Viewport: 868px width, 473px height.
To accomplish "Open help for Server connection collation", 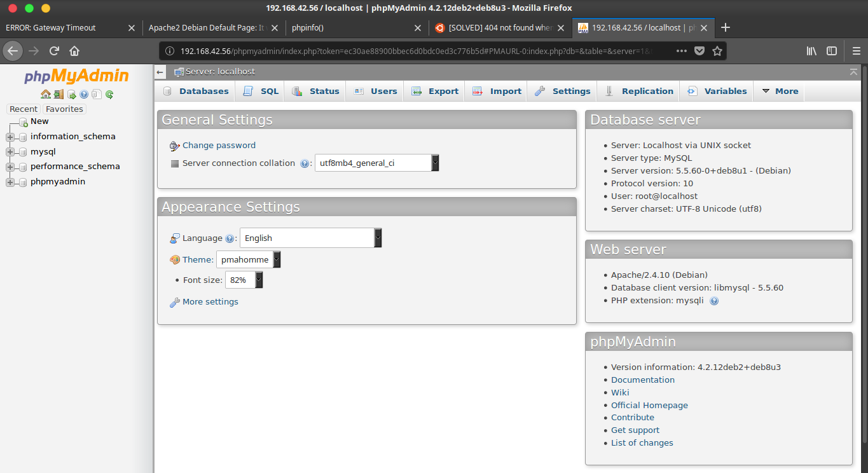I will tap(305, 163).
